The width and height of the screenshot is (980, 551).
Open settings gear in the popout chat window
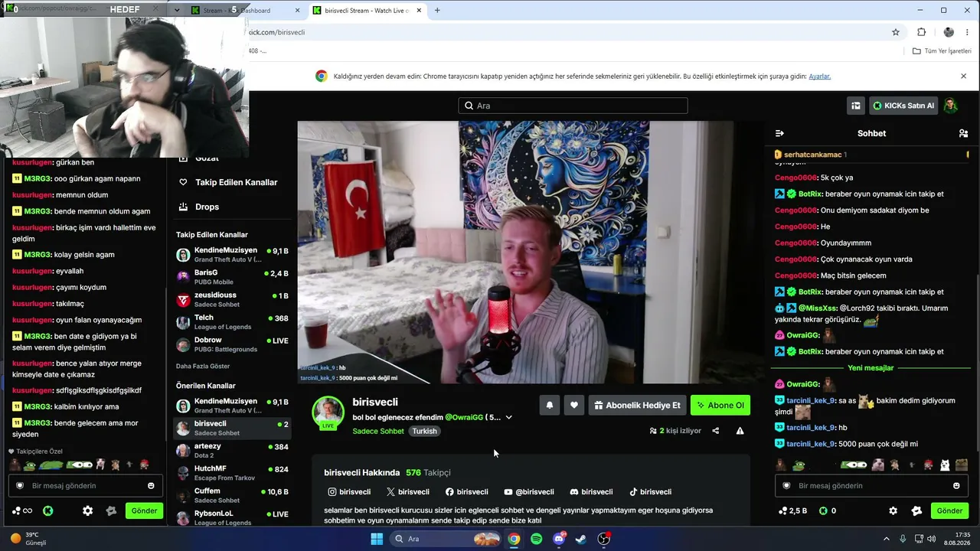click(x=87, y=510)
